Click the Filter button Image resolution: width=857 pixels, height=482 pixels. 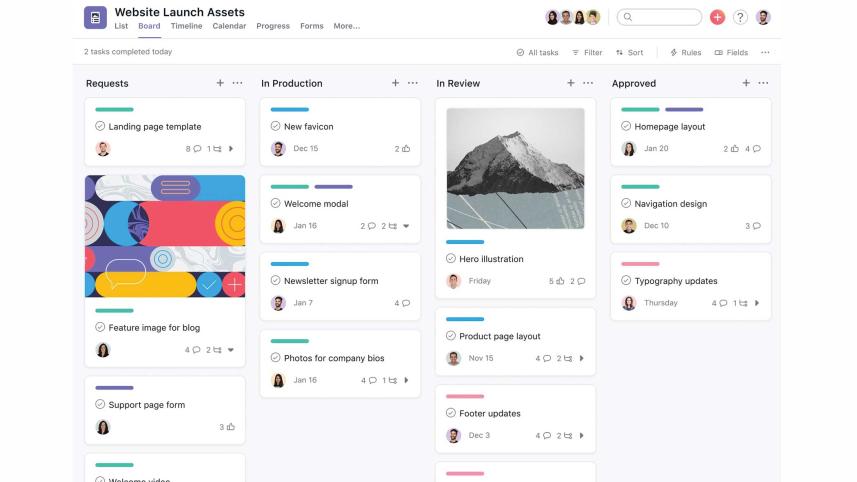[587, 52]
